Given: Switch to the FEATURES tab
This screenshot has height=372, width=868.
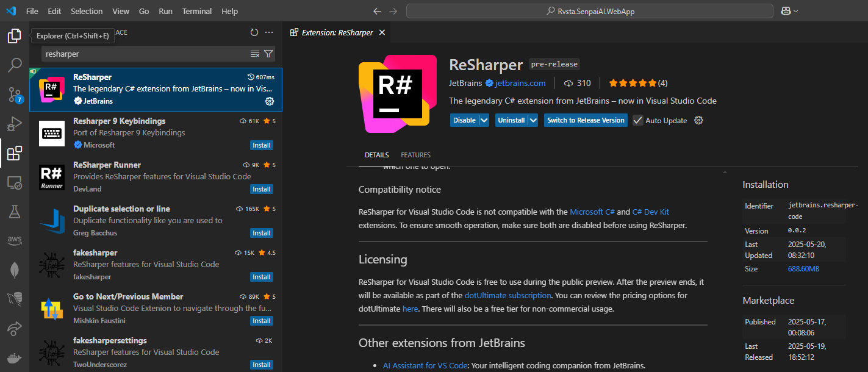Looking at the screenshot, I should pos(415,154).
